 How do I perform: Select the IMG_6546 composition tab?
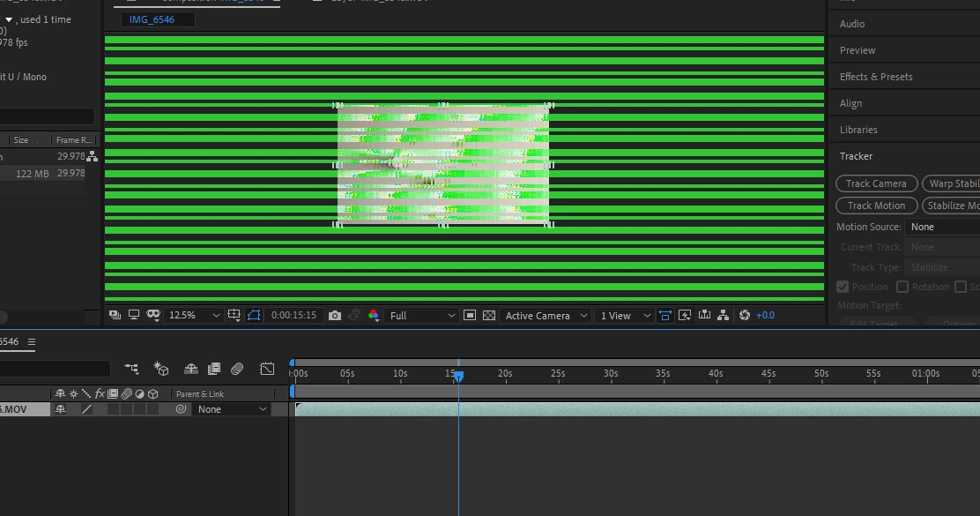[x=152, y=19]
